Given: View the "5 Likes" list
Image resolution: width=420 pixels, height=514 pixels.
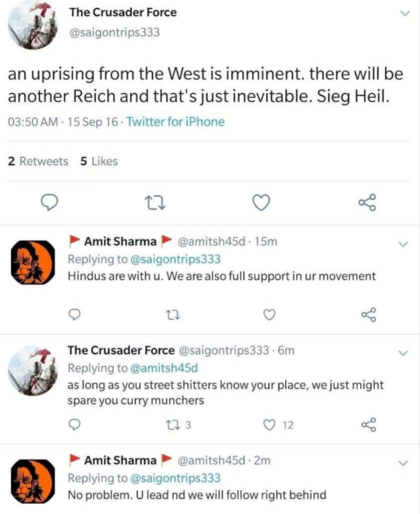Looking at the screenshot, I should 99,161.
